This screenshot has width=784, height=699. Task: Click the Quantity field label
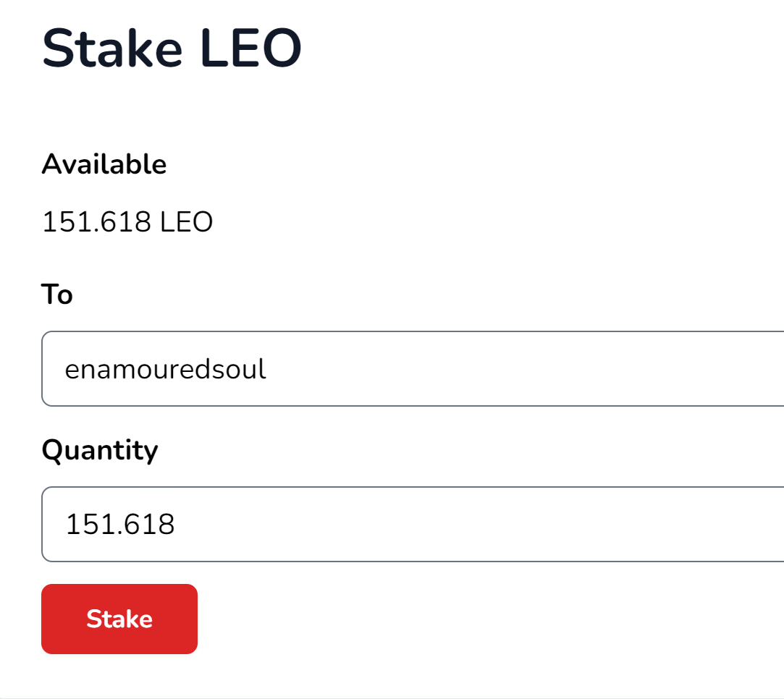coord(100,450)
